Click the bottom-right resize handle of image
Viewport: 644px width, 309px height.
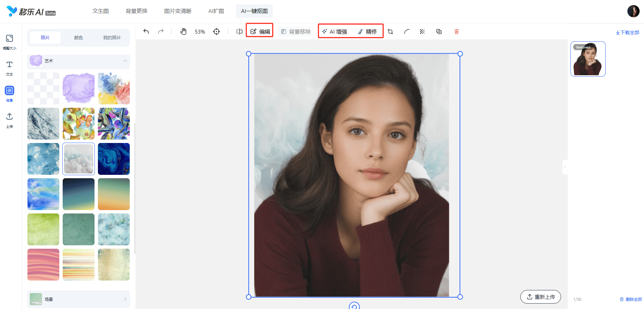(460, 297)
